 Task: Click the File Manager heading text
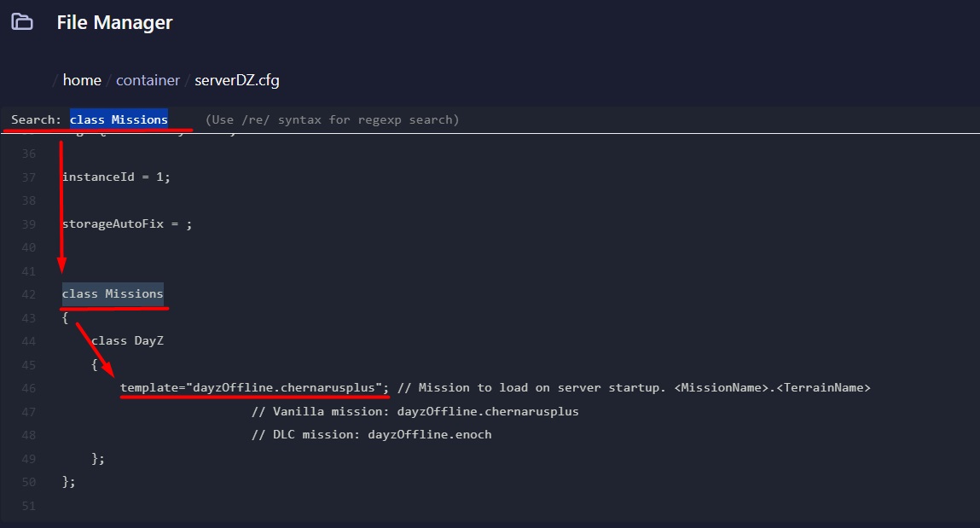coord(114,22)
